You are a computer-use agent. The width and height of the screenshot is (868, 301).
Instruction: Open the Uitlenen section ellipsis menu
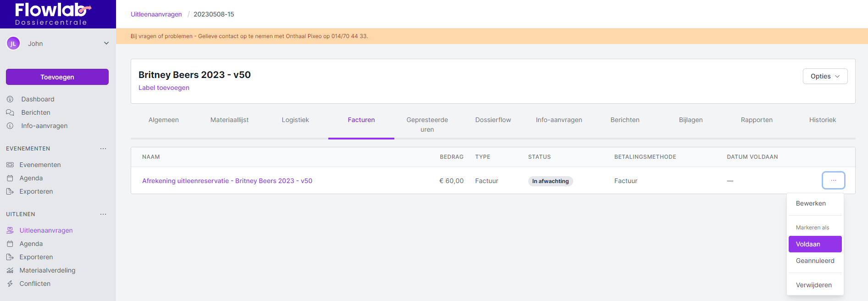[x=103, y=214]
